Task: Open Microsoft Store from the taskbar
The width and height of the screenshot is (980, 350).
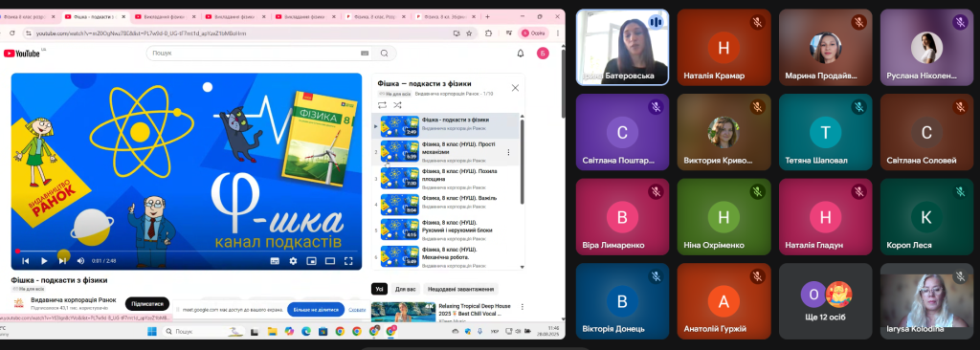Action: 323,331
